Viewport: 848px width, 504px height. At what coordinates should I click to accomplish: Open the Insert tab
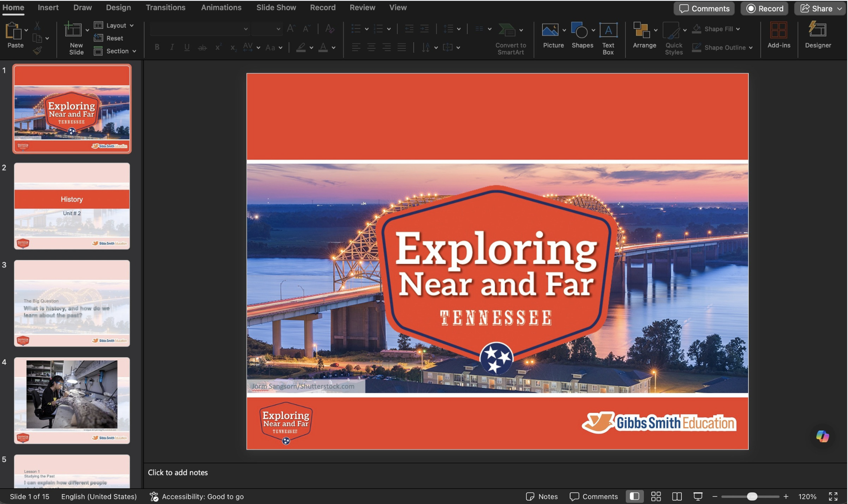point(48,7)
